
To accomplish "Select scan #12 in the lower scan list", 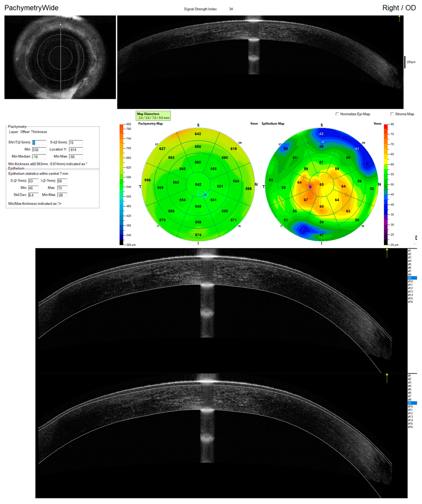I will [x=410, y=413].
